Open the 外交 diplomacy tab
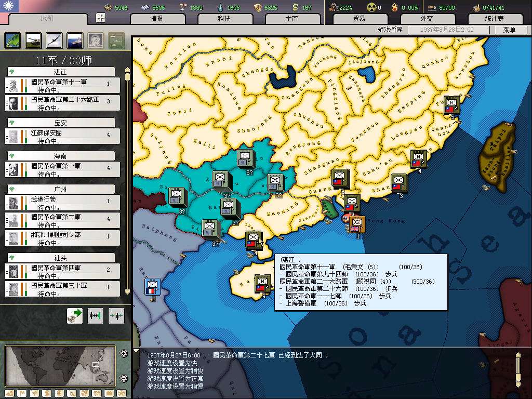Image resolution: width=532 pixels, height=399 pixels. point(427,19)
